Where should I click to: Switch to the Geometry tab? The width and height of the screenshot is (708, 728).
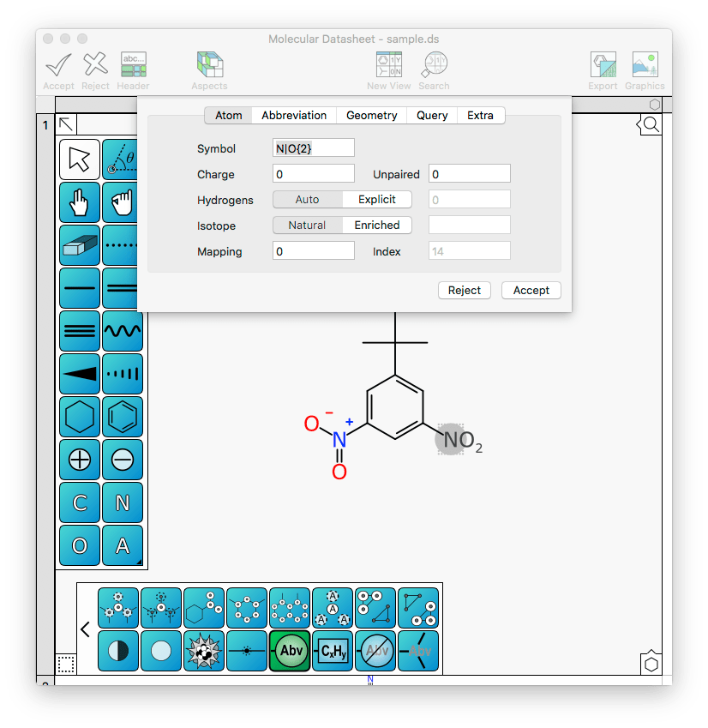371,116
